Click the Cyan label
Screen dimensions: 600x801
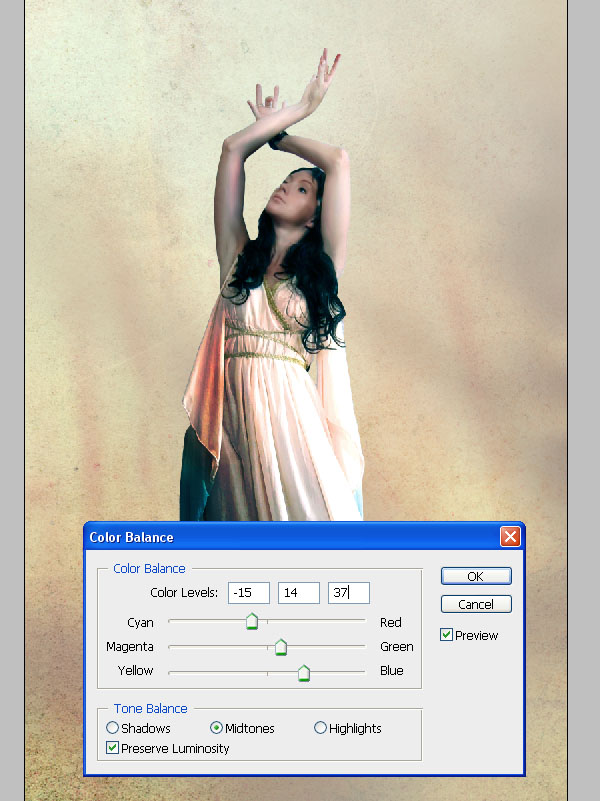coord(140,622)
